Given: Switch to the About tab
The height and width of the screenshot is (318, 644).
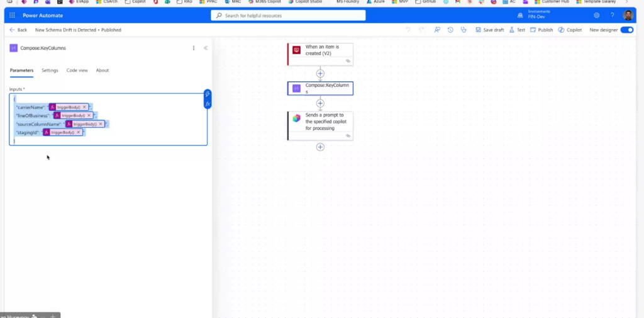Looking at the screenshot, I should coord(103,71).
